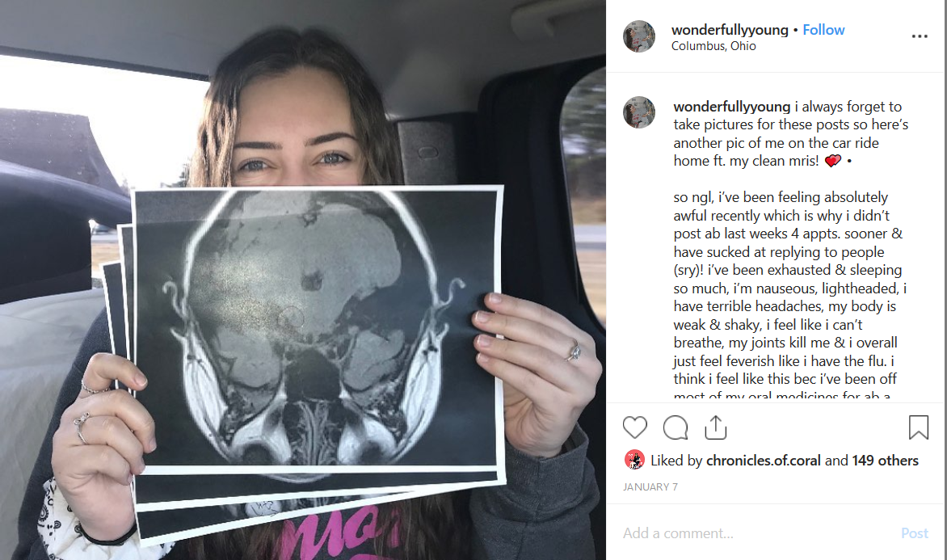The height and width of the screenshot is (560, 947).
Task: Save the post with the bookmark icon
Action: click(x=919, y=427)
